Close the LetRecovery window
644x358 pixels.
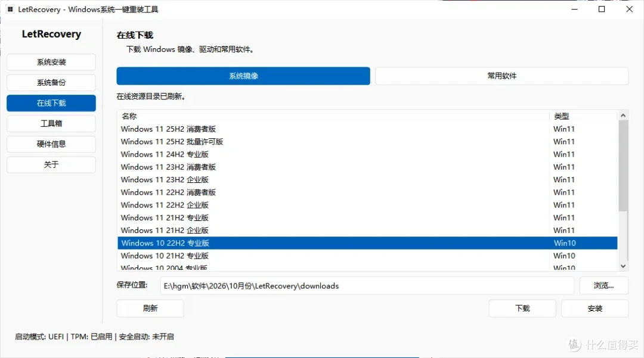point(629,9)
